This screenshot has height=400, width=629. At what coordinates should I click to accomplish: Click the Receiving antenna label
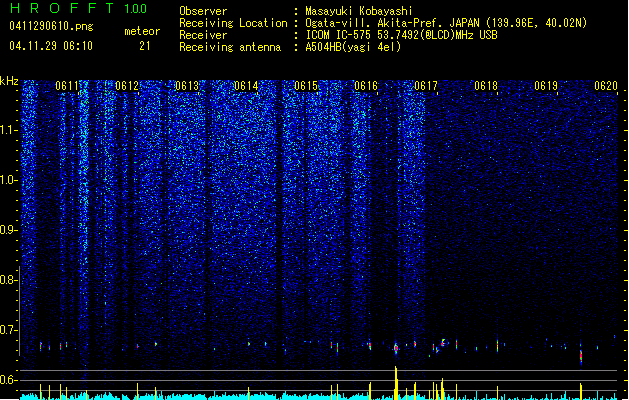tap(230, 47)
